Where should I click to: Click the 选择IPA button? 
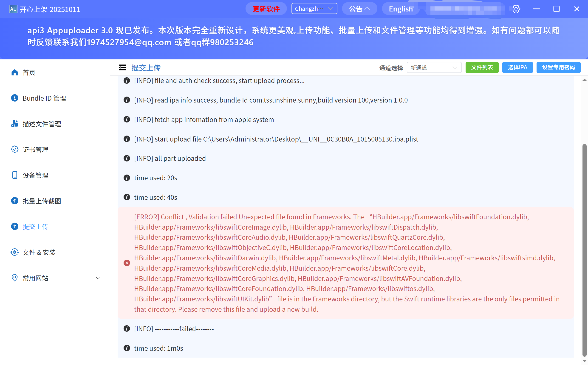(x=517, y=67)
